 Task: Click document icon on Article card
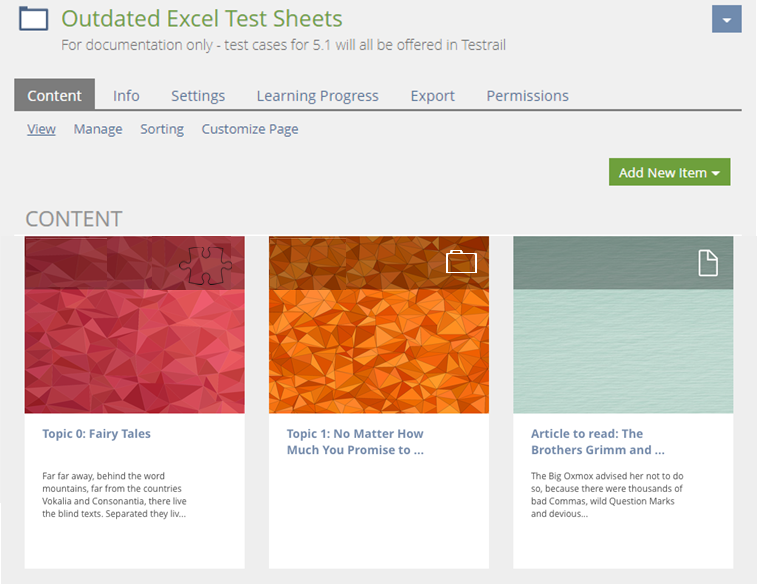click(707, 262)
